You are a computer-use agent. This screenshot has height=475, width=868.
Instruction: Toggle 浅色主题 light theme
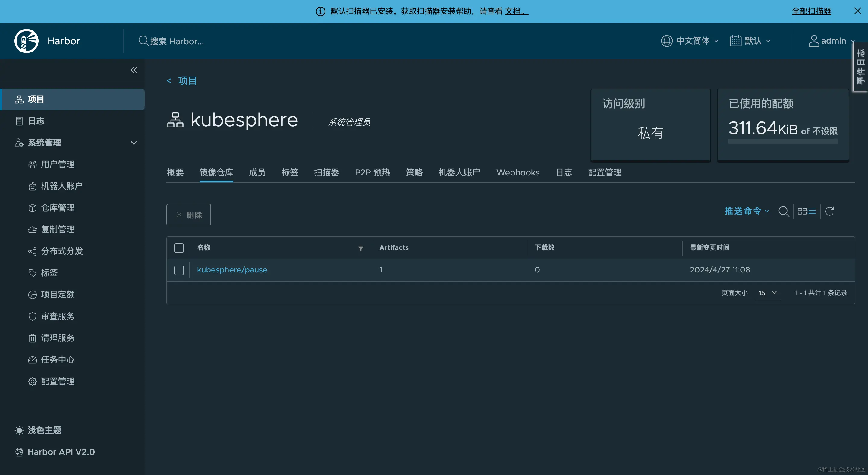[38, 430]
